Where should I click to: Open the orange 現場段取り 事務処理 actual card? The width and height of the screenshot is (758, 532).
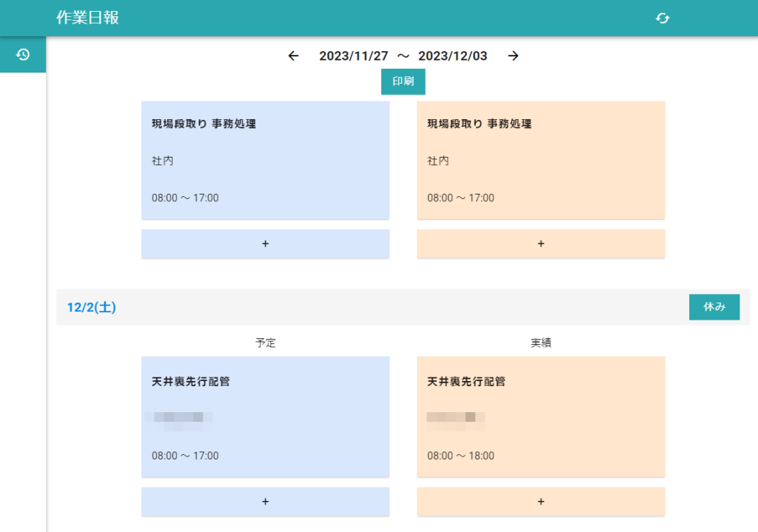(x=540, y=160)
